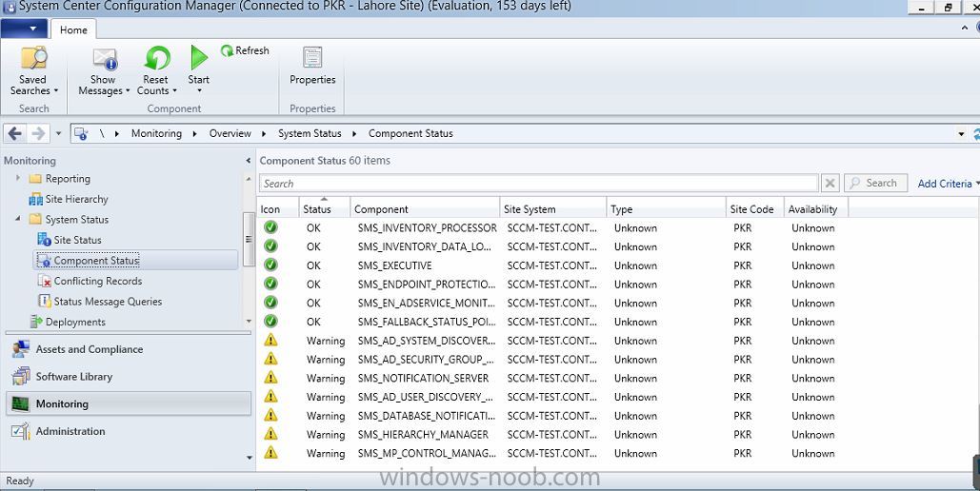This screenshot has width=980, height=491.
Task: Sort by the Site System column header
Action: (x=553, y=209)
